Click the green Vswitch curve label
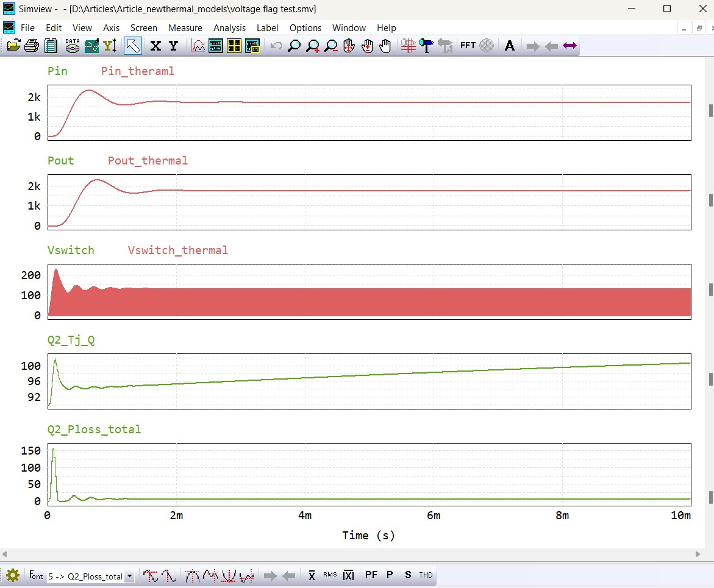 pyautogui.click(x=71, y=250)
